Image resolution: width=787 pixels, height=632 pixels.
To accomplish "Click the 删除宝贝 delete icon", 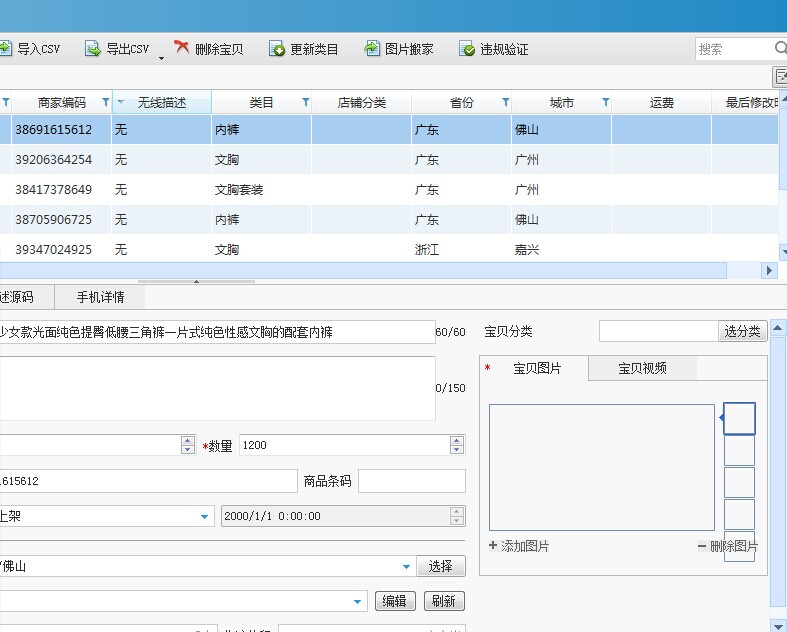I will pyautogui.click(x=181, y=47).
